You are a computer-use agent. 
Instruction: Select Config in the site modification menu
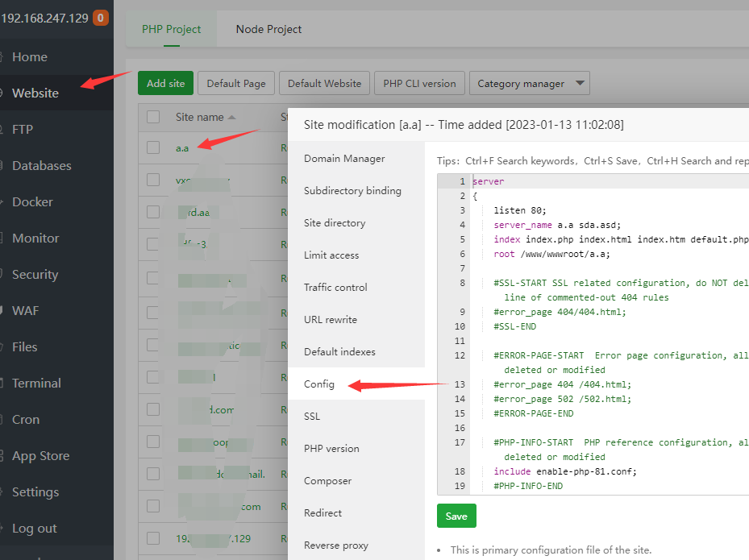pos(321,384)
